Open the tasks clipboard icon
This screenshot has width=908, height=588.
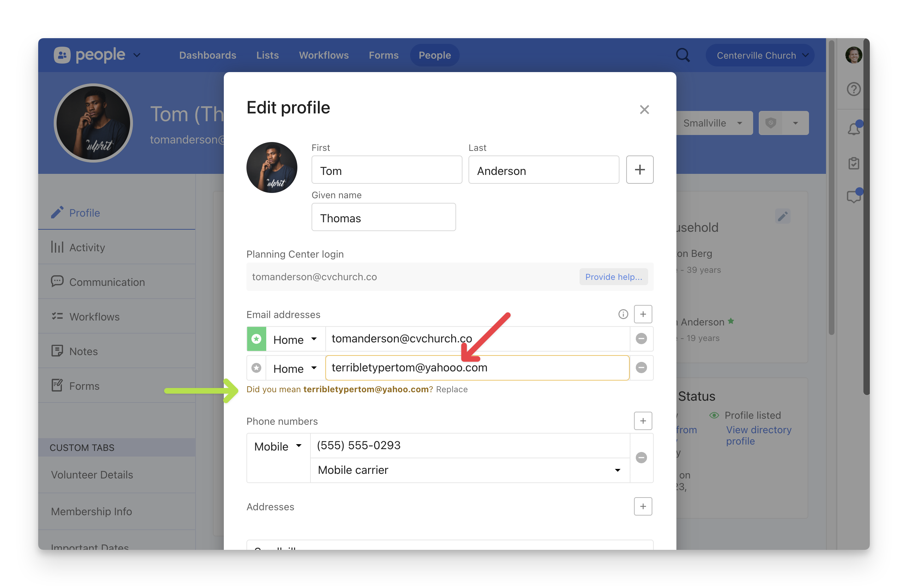tap(854, 163)
